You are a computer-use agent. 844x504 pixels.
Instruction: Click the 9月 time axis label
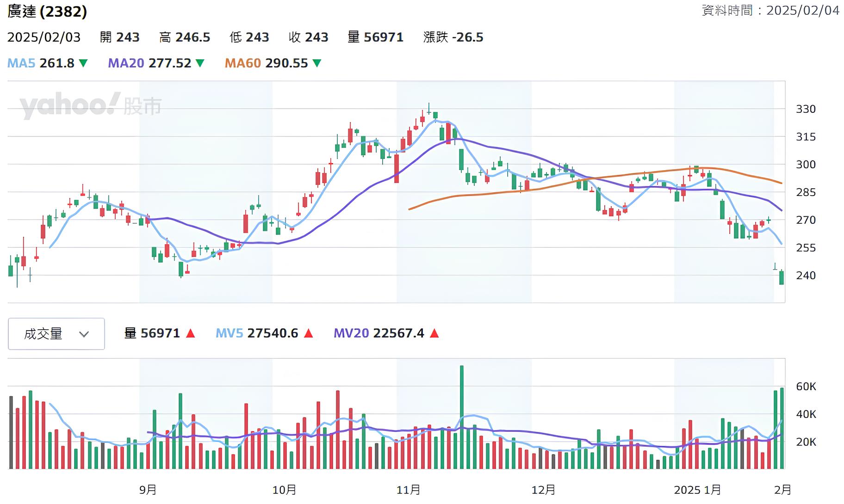coord(148,490)
